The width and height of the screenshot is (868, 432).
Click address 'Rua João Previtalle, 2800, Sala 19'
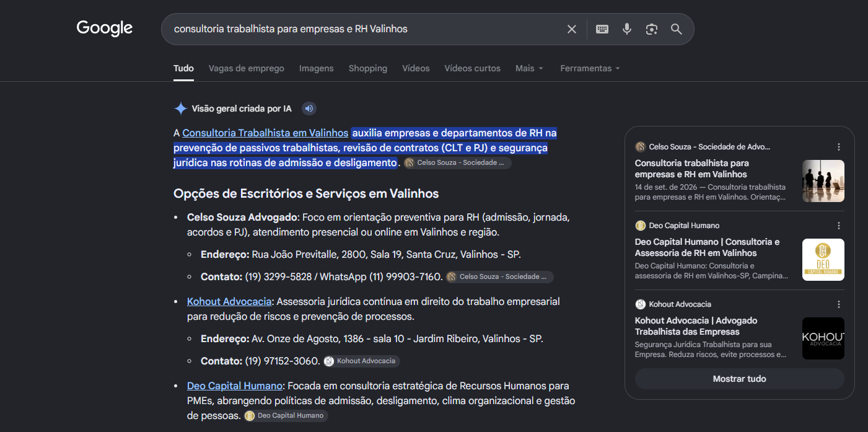[x=325, y=255]
